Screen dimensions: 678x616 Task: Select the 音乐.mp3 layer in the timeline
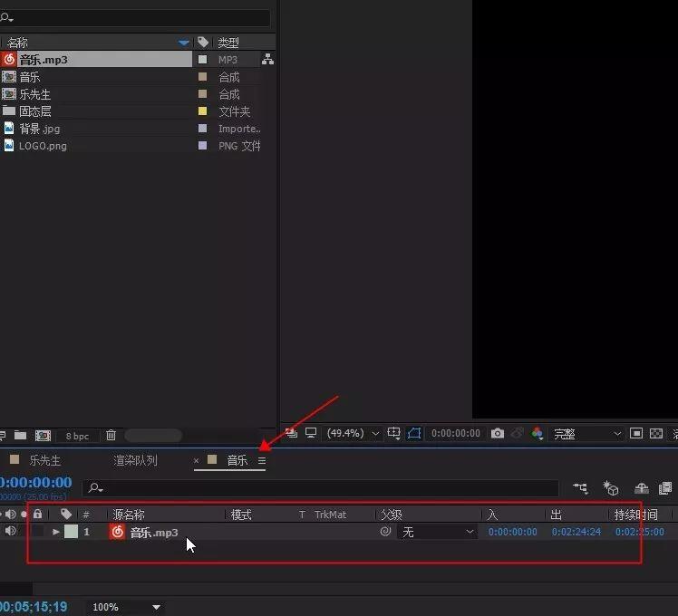tap(154, 532)
